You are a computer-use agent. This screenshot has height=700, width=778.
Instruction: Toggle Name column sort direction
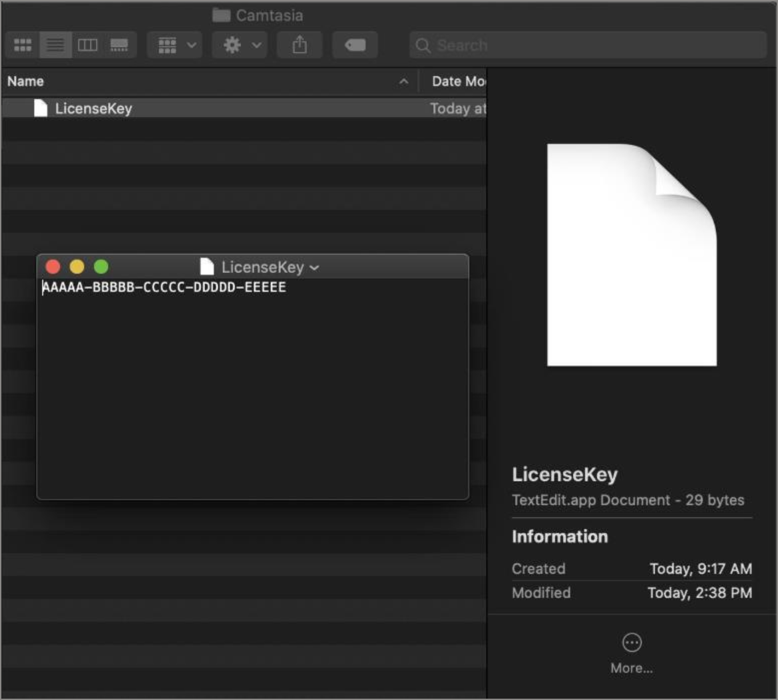pyautogui.click(x=405, y=81)
